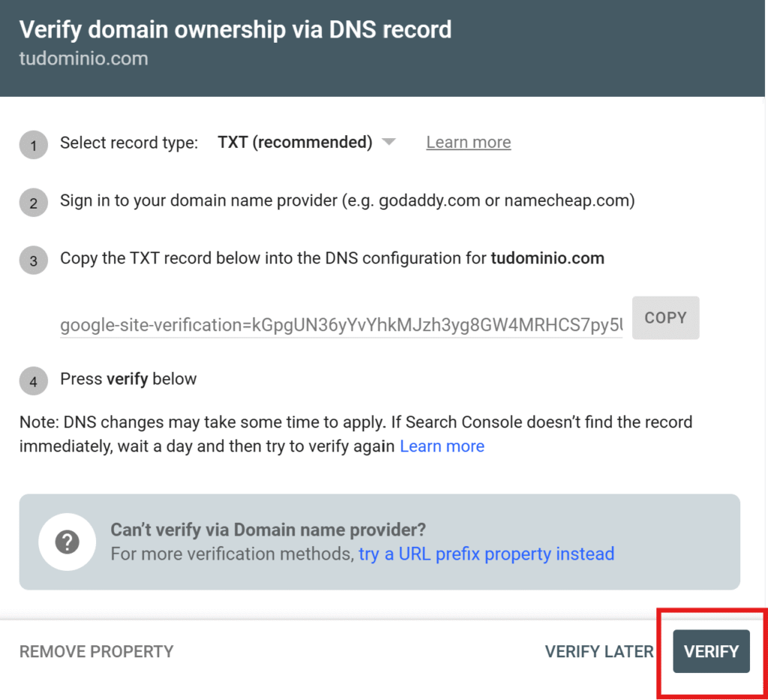Viewport: 768px width, 700px height.
Task: Click the google-site-verification text field
Action: [341, 325]
